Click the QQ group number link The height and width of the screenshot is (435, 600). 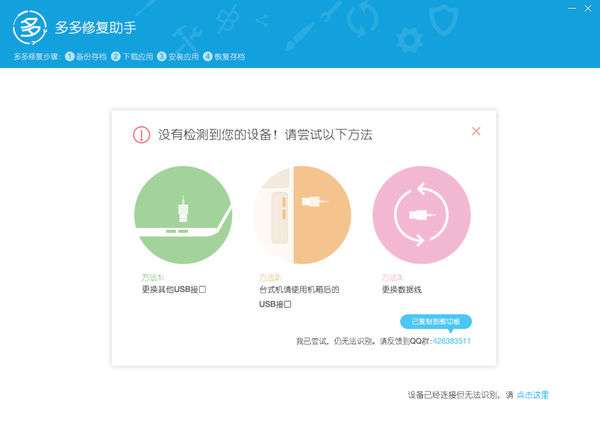click(451, 341)
